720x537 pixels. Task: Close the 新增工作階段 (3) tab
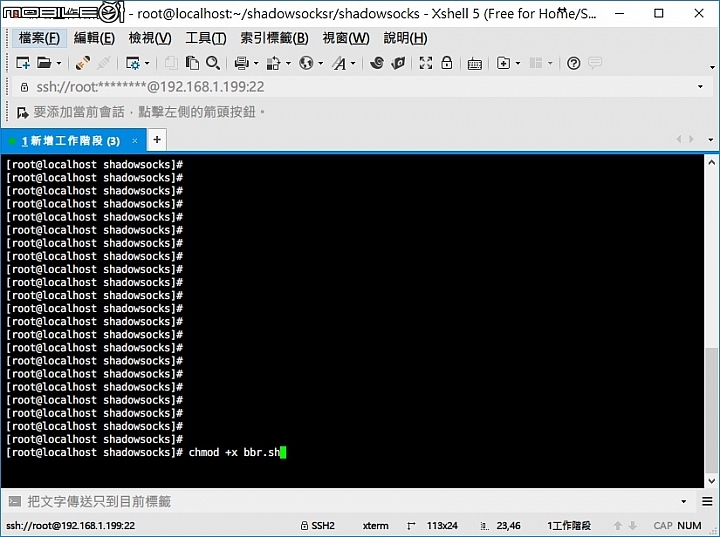click(135, 141)
